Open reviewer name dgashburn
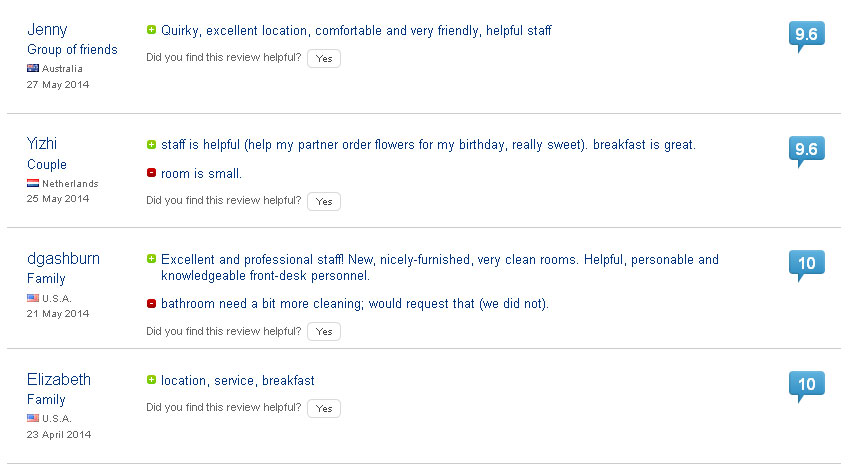Image resolution: width=848 pixels, height=469 pixels. point(63,259)
